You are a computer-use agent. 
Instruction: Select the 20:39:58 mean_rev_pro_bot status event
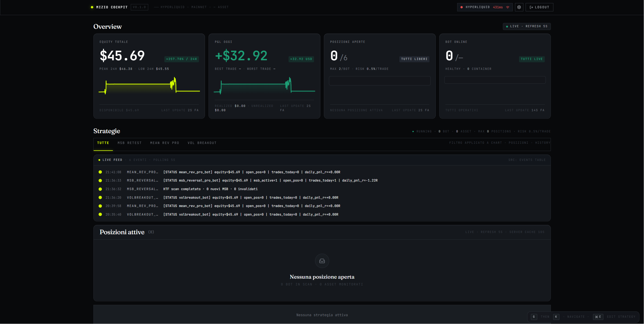pos(322,206)
